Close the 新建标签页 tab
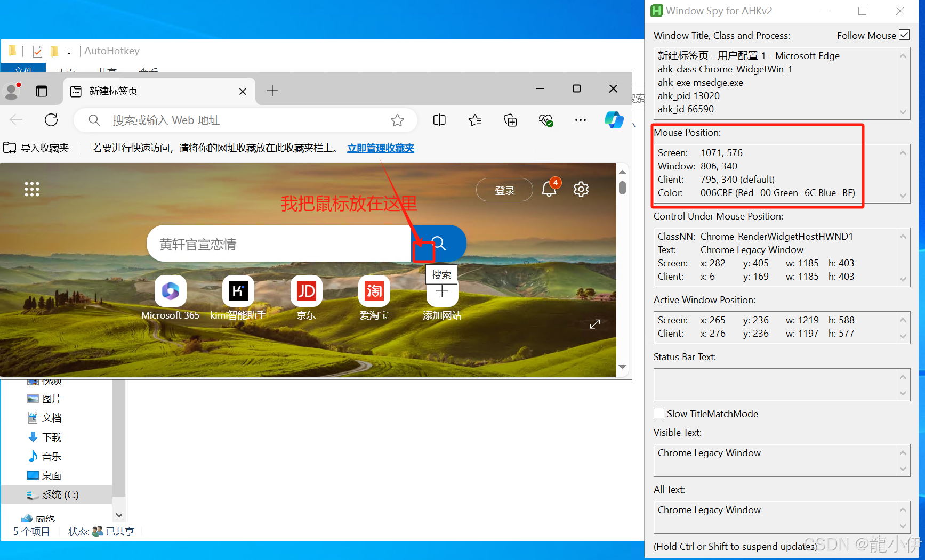Image resolution: width=925 pixels, height=560 pixels. (x=243, y=92)
